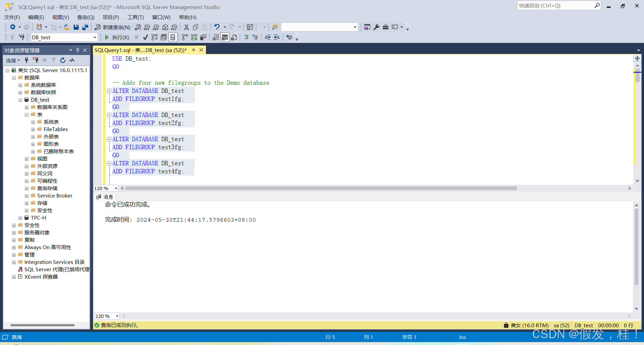The height and width of the screenshot is (345, 644).
Task: Collapse the 表 folder node
Action: [x=27, y=115]
